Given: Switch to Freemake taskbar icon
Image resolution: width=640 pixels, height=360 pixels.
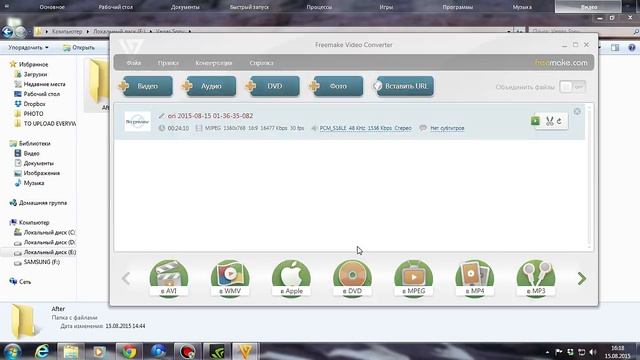Looking at the screenshot, I should coord(245,351).
